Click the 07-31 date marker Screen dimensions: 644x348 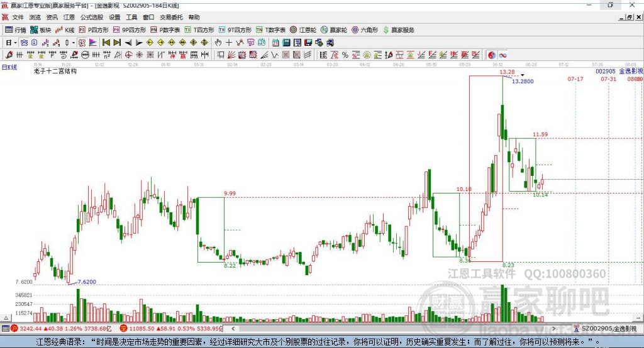tap(608, 79)
